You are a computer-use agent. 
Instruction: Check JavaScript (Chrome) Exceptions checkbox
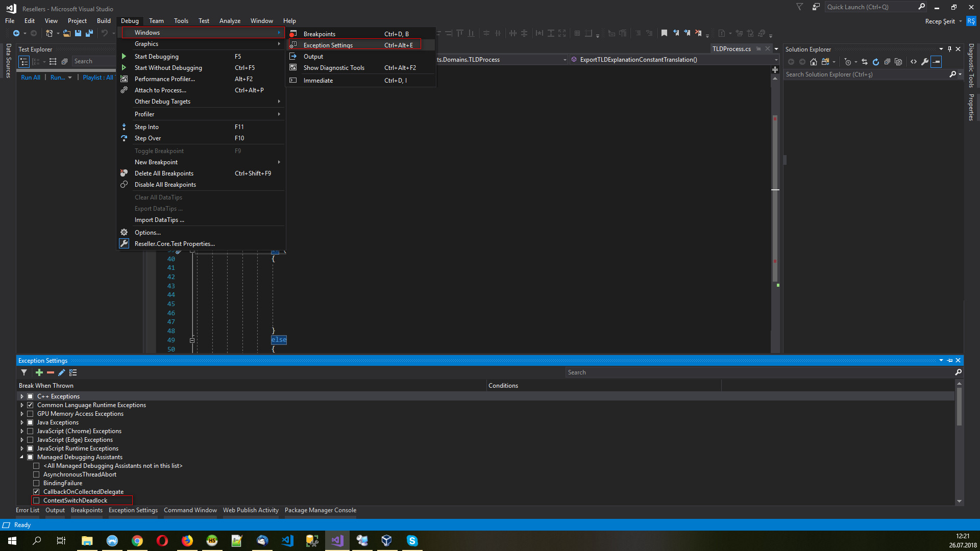[30, 431]
